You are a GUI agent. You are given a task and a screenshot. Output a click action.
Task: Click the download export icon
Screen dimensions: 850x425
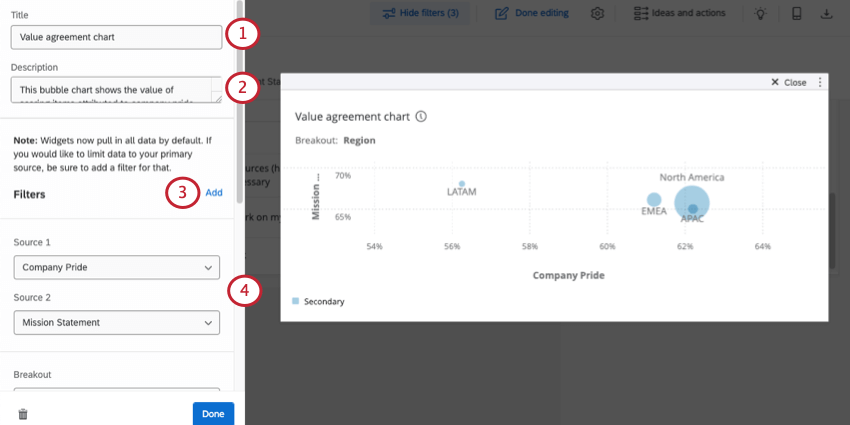click(x=827, y=14)
